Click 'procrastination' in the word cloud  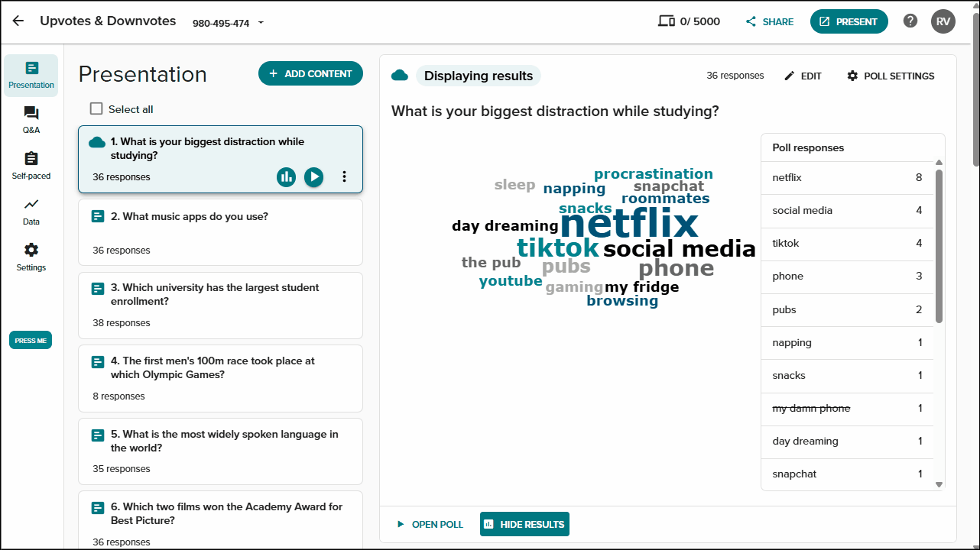[x=654, y=174]
